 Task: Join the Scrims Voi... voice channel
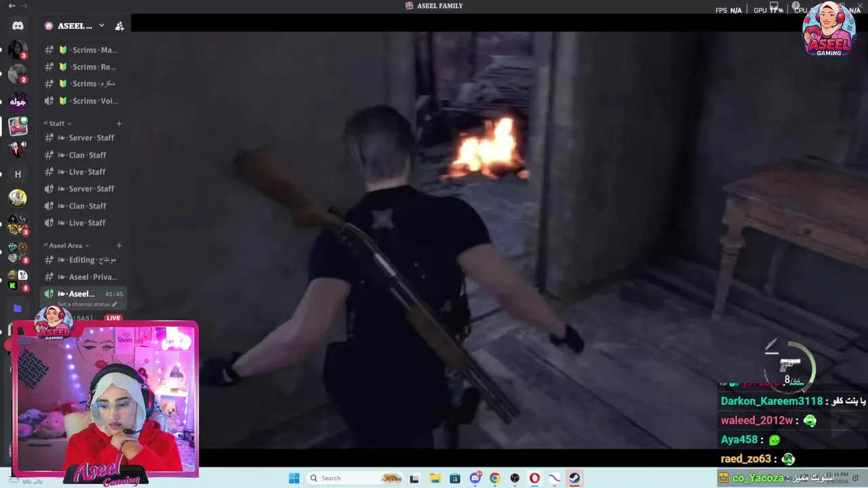click(81, 101)
